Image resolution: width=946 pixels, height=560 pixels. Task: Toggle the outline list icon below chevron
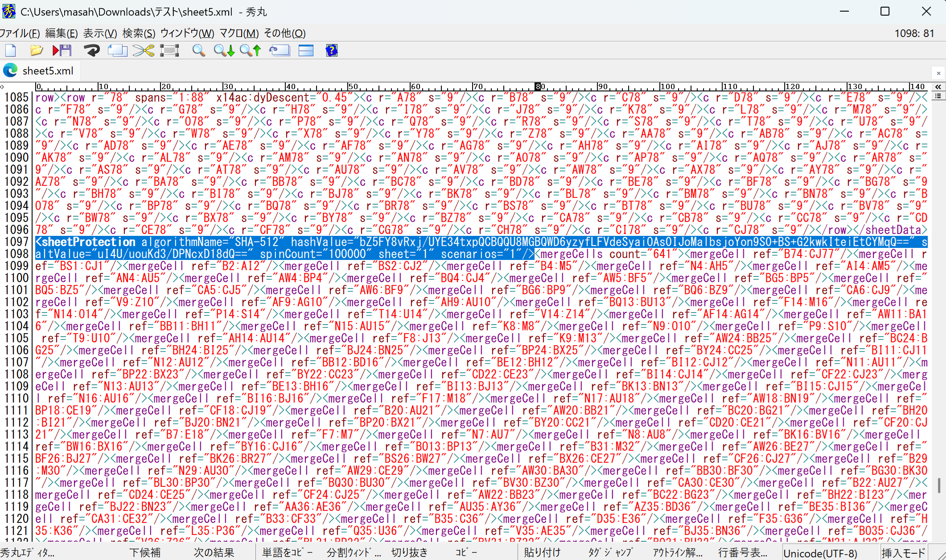coord(938,96)
